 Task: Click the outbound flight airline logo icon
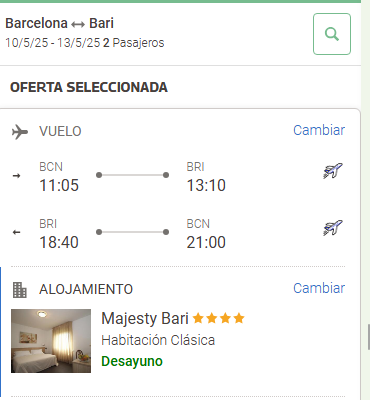[x=333, y=171]
